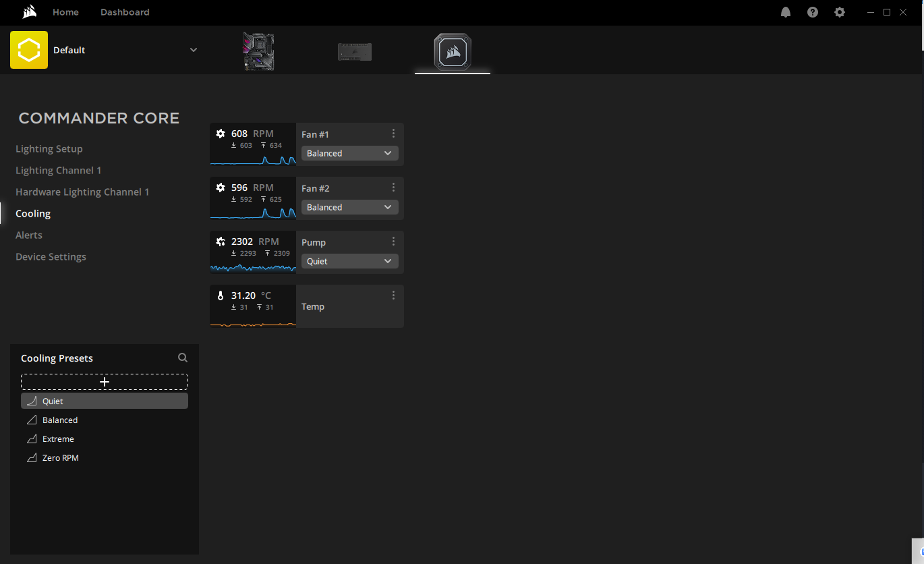Select the Quiet cooling preset
924x564 pixels.
(x=105, y=401)
